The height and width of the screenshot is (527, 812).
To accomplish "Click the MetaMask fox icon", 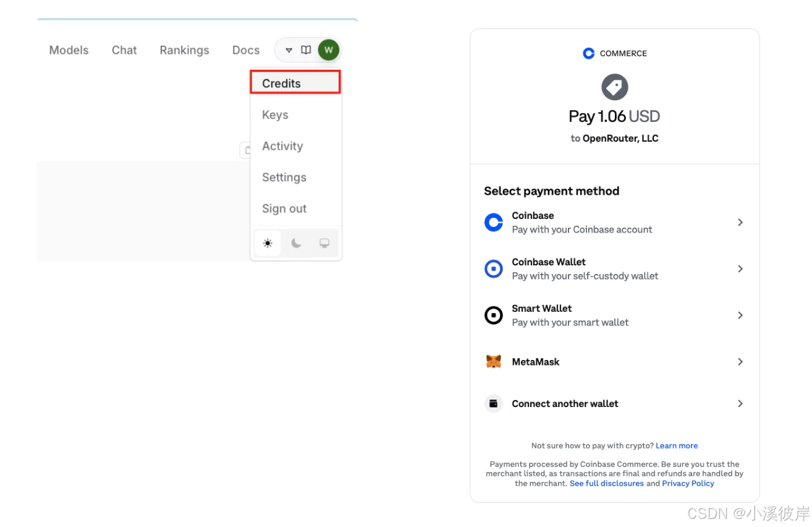I will (x=494, y=362).
